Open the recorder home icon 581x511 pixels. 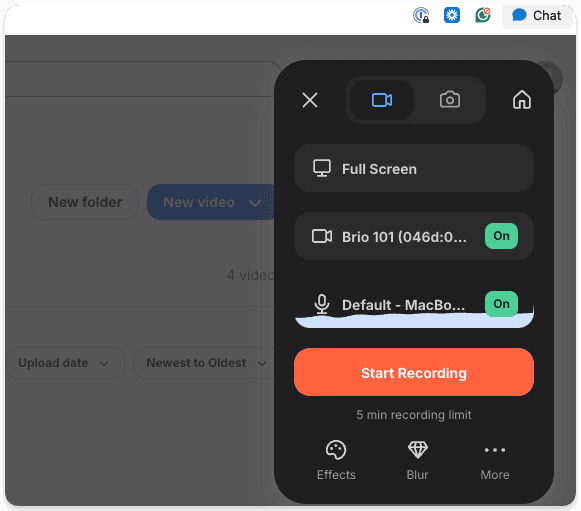[522, 100]
